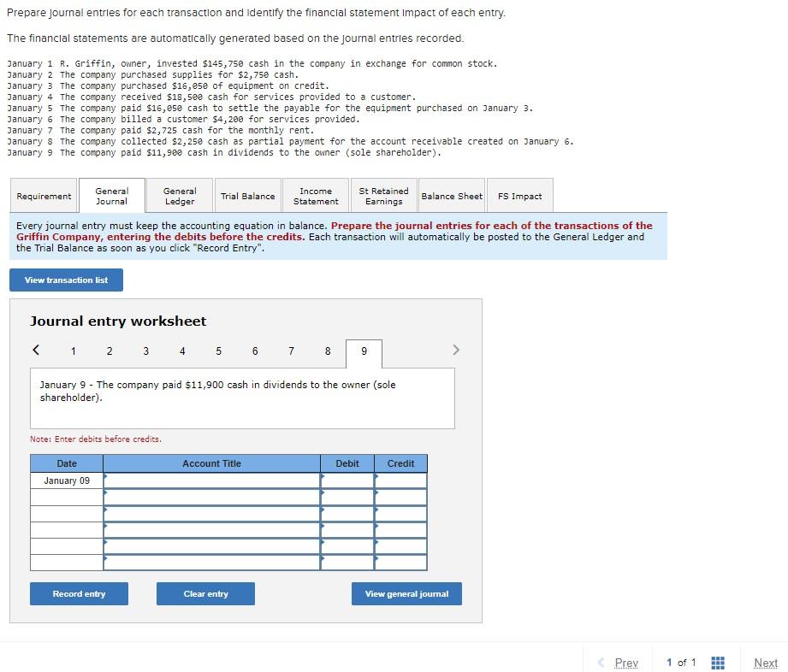View the FS Impact tab
788x672 pixels.
click(x=519, y=195)
